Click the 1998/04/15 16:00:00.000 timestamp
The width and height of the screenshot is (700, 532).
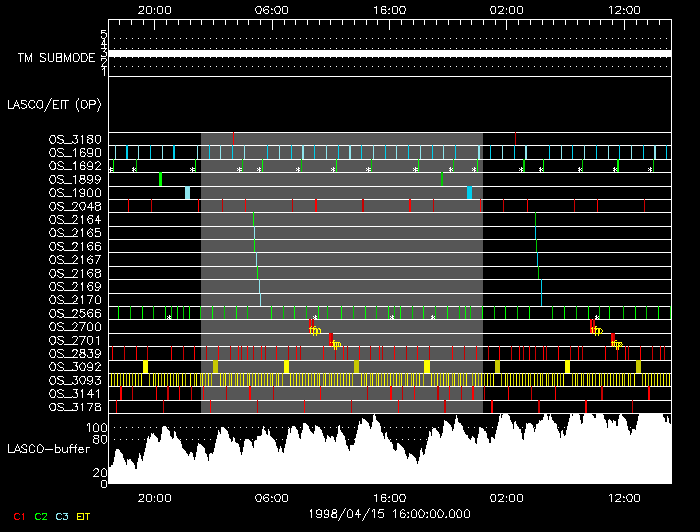tap(390, 514)
